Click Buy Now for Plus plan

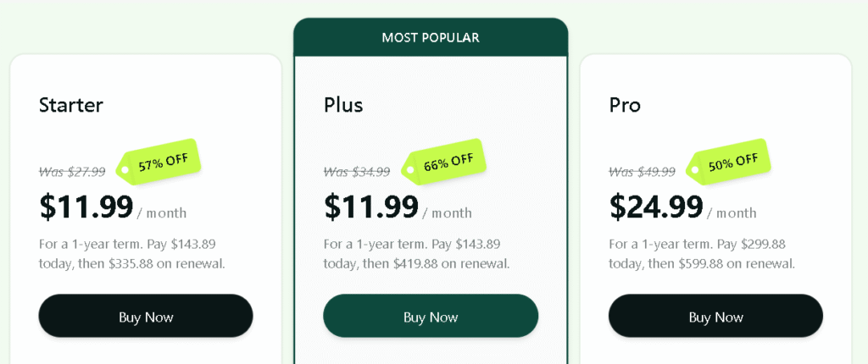pyautogui.click(x=431, y=316)
